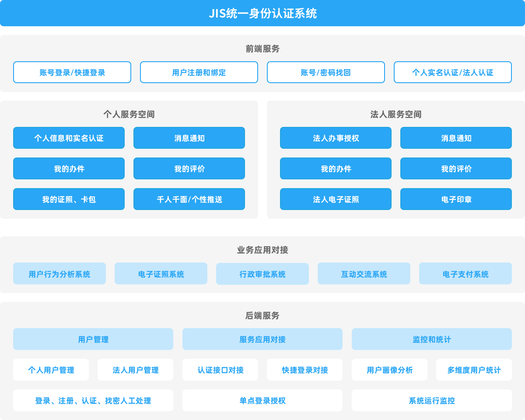
Task: Select 用户行为分析系统 box
Action: point(59,274)
